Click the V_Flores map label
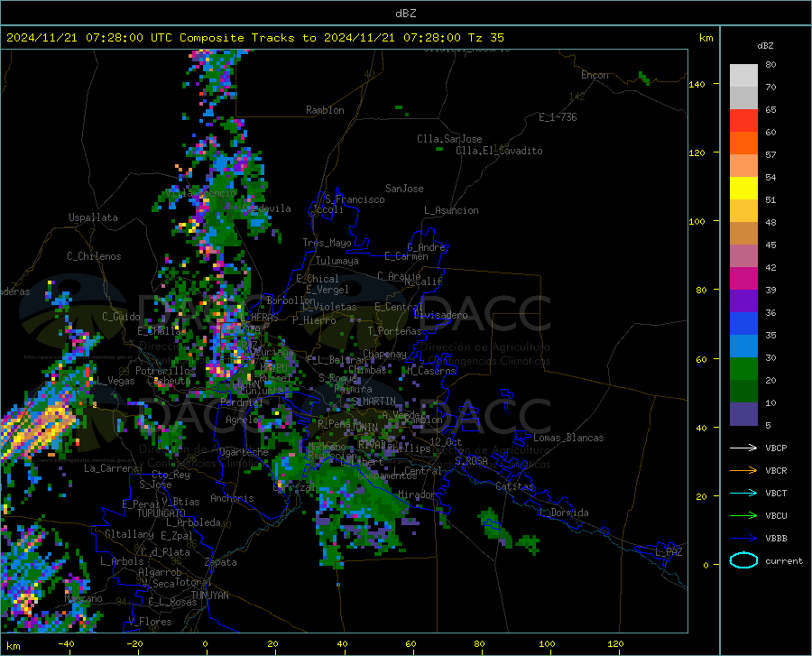The height and width of the screenshot is (656, 812). click(150, 622)
